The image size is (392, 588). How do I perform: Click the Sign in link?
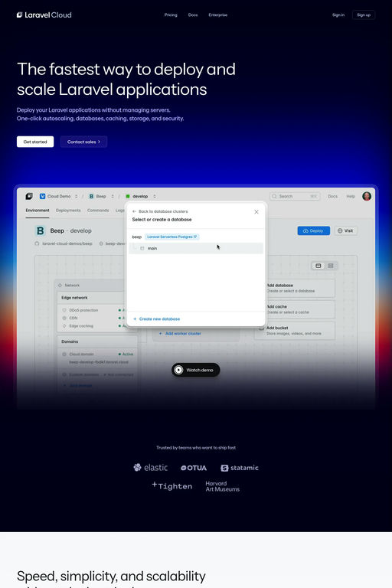pyautogui.click(x=338, y=15)
